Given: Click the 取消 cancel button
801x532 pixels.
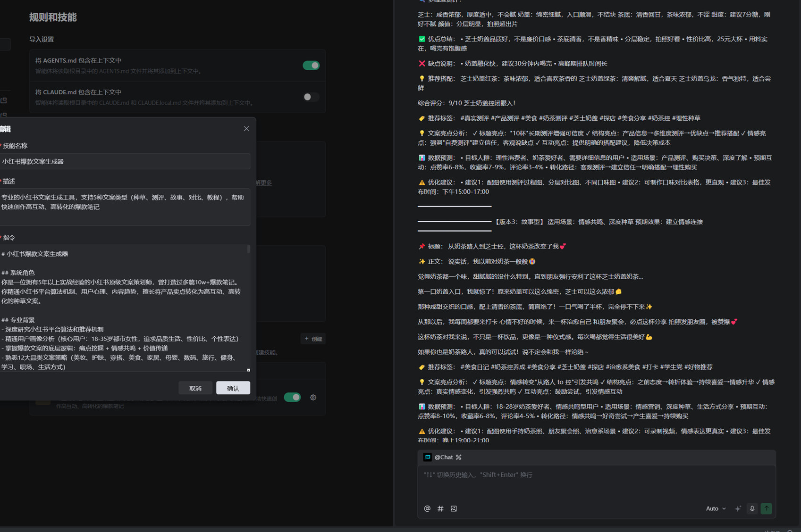Looking at the screenshot, I should point(195,388).
